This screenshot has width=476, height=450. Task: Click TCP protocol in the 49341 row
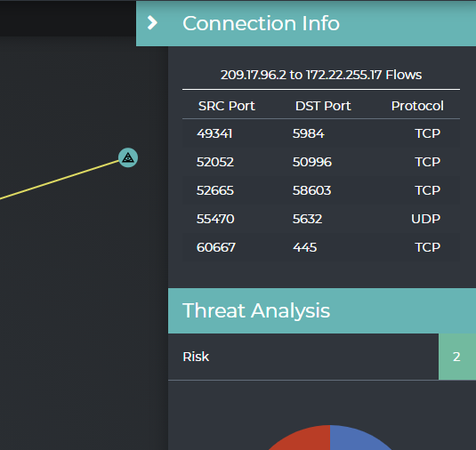(427, 133)
